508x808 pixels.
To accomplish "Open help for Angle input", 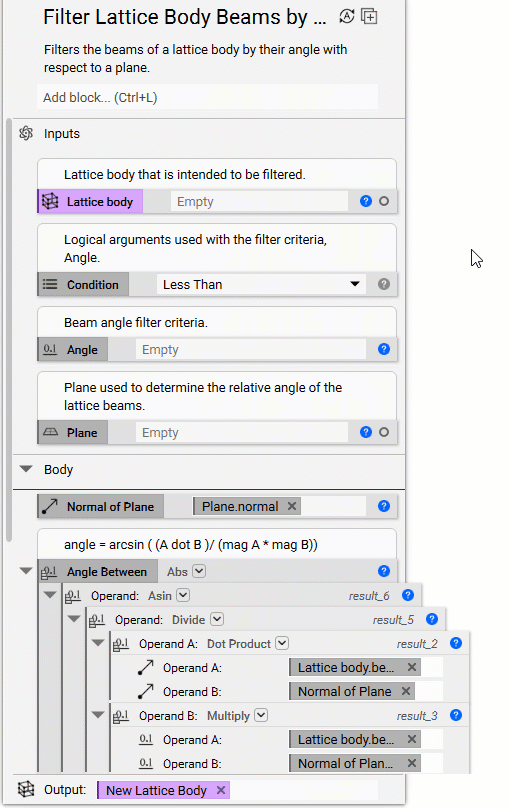I will point(384,349).
